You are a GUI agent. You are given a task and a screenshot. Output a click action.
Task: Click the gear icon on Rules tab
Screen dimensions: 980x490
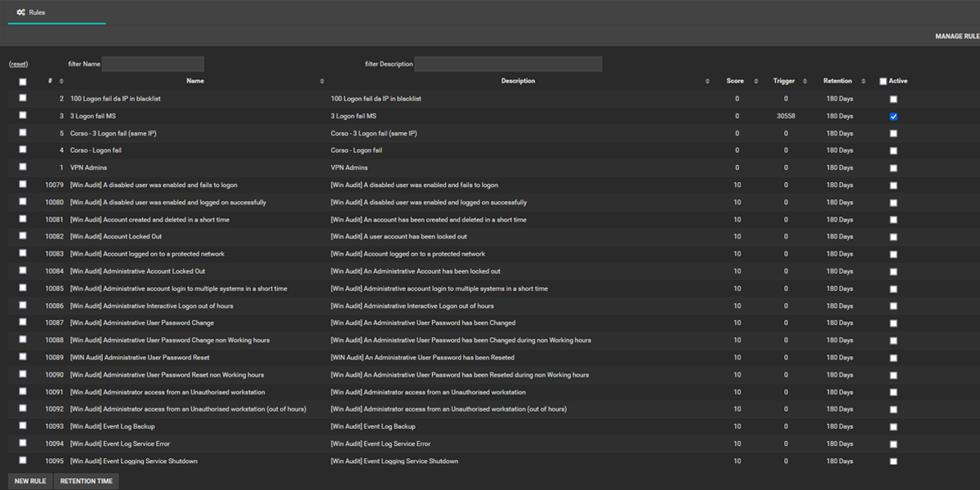point(20,12)
